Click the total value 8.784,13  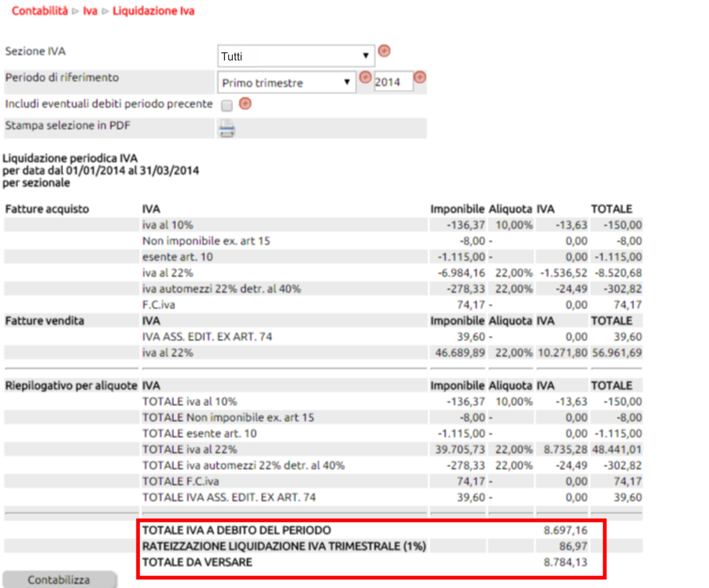click(x=565, y=562)
